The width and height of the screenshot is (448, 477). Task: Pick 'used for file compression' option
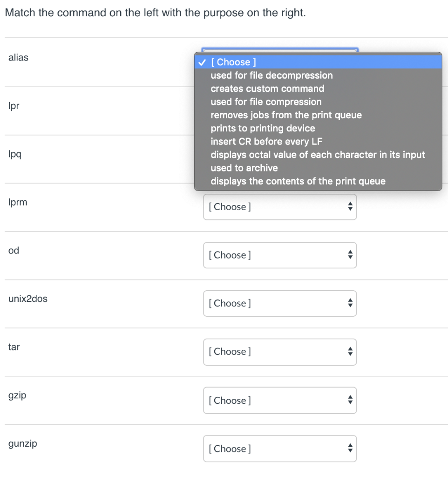266,102
